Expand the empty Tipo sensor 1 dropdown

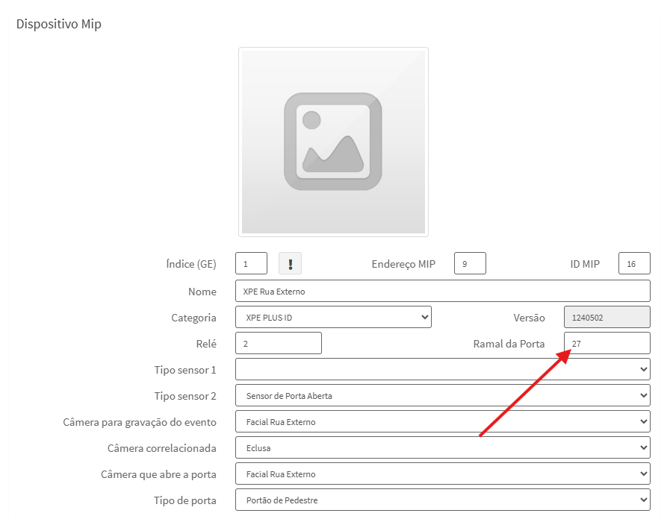(x=442, y=369)
